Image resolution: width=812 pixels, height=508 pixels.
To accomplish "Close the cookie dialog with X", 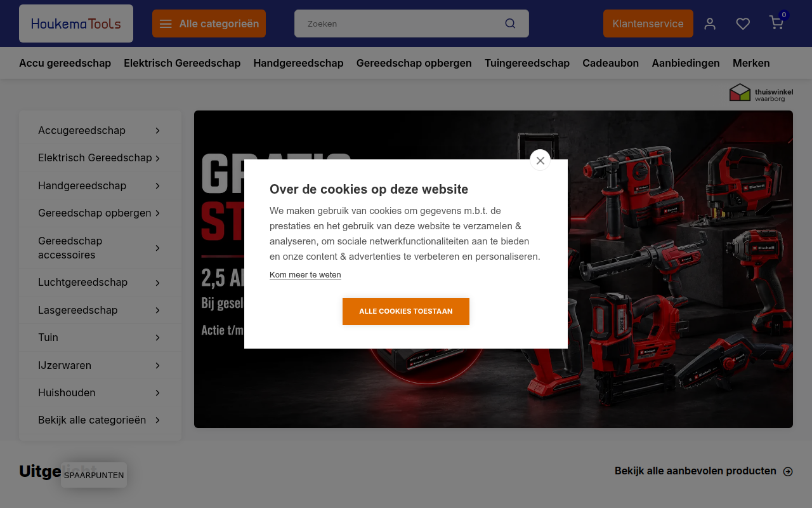I will coord(540,160).
